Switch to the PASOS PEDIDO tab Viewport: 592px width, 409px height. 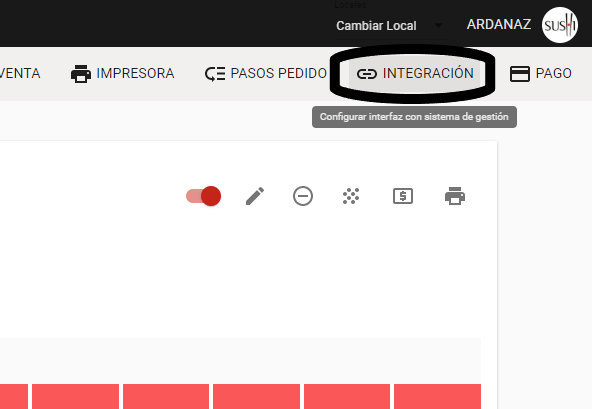click(x=266, y=73)
